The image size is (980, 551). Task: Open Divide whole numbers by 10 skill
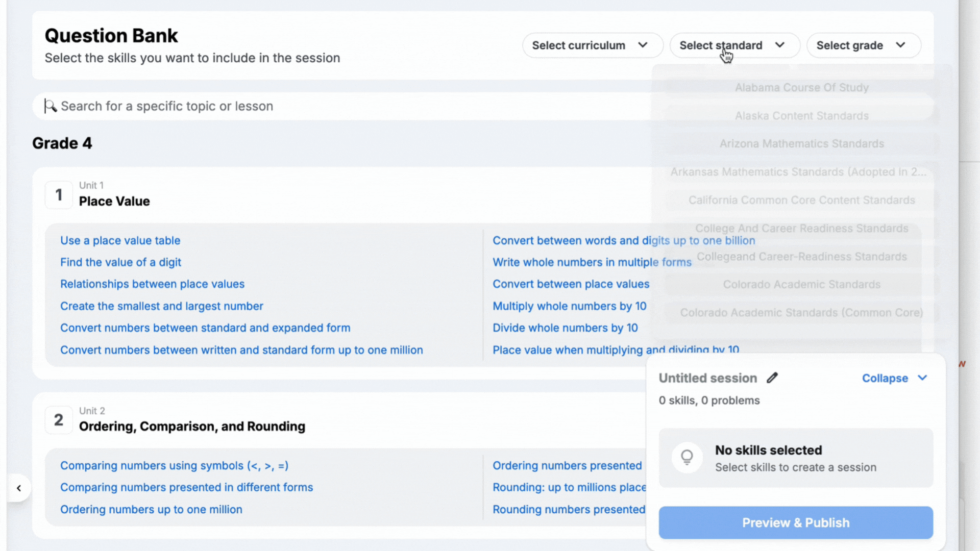[x=565, y=328]
